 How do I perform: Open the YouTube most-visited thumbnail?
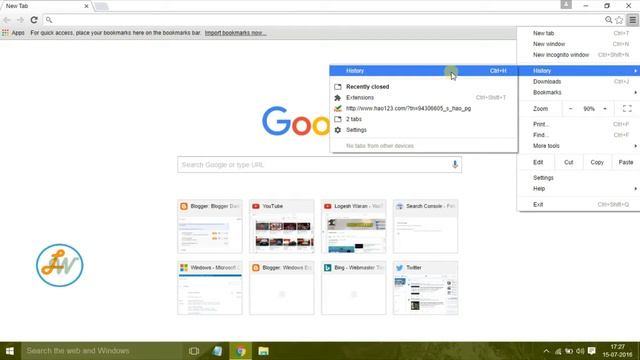(282, 226)
